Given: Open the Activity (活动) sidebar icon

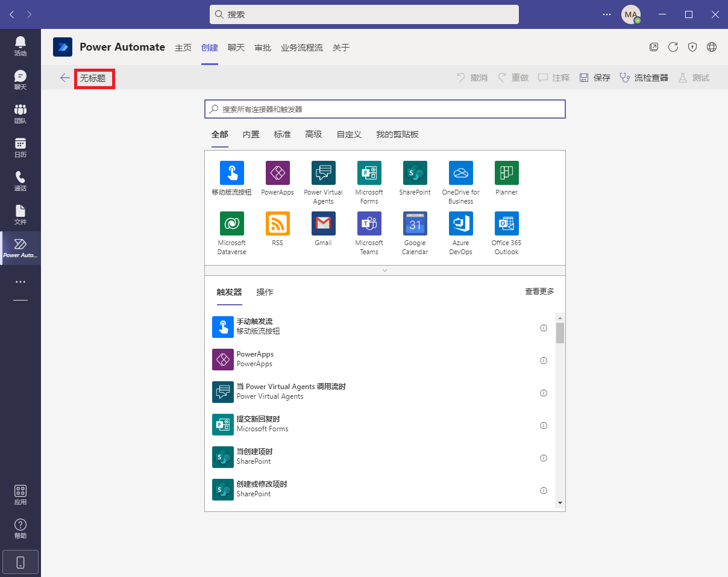Looking at the screenshot, I should (20, 46).
